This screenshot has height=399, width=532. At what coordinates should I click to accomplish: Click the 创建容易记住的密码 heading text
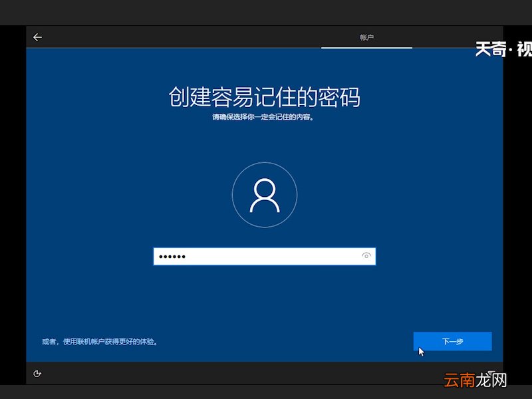(264, 97)
